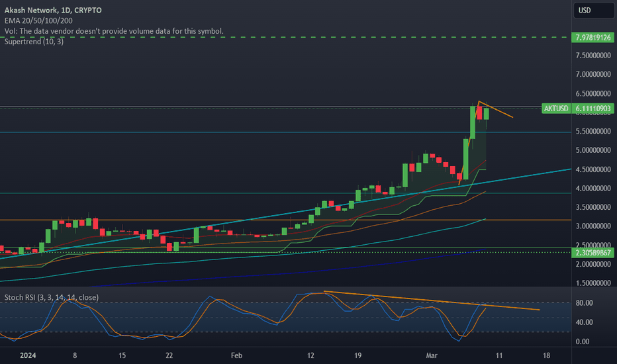Click the 2.30589867 price label
The image size is (617, 364).
(593, 253)
